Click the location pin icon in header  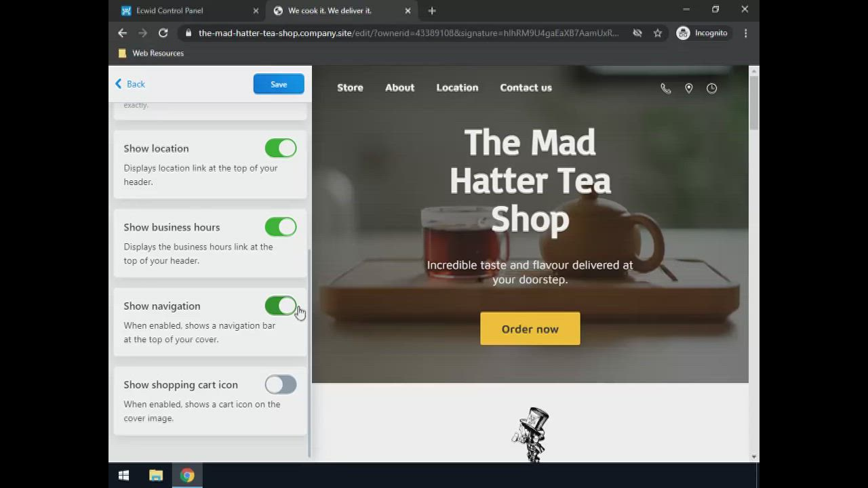[x=689, y=88]
